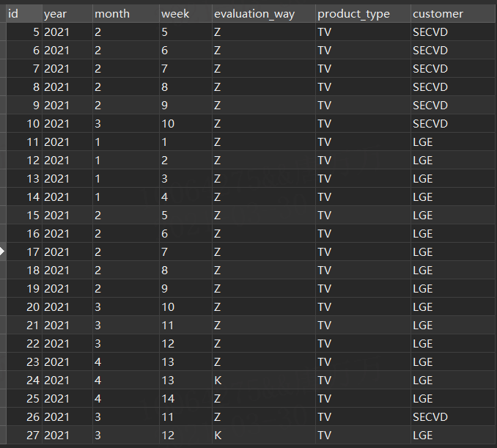
Task: Select week 12 in row id 27
Action: click(185, 435)
